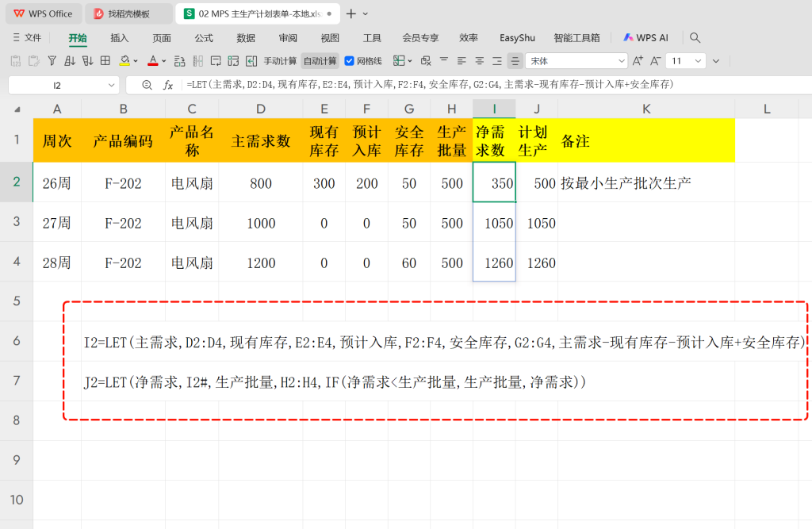
Task: Click the clear formatting eraser icon
Action: click(426, 61)
